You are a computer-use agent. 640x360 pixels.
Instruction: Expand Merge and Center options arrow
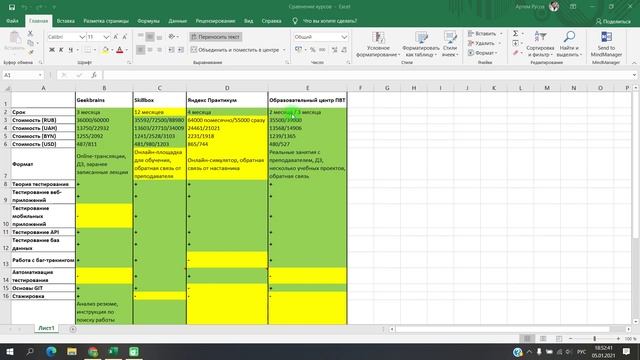[284, 50]
